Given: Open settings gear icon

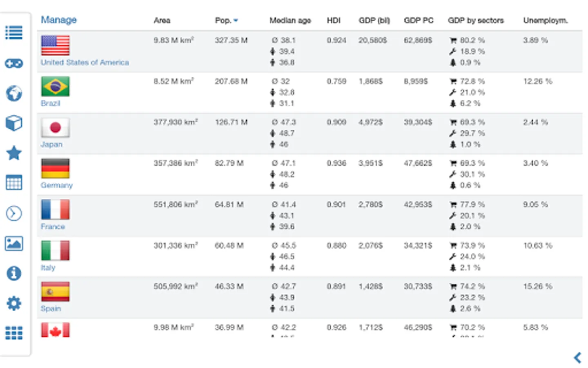Looking at the screenshot, I should (x=14, y=303).
